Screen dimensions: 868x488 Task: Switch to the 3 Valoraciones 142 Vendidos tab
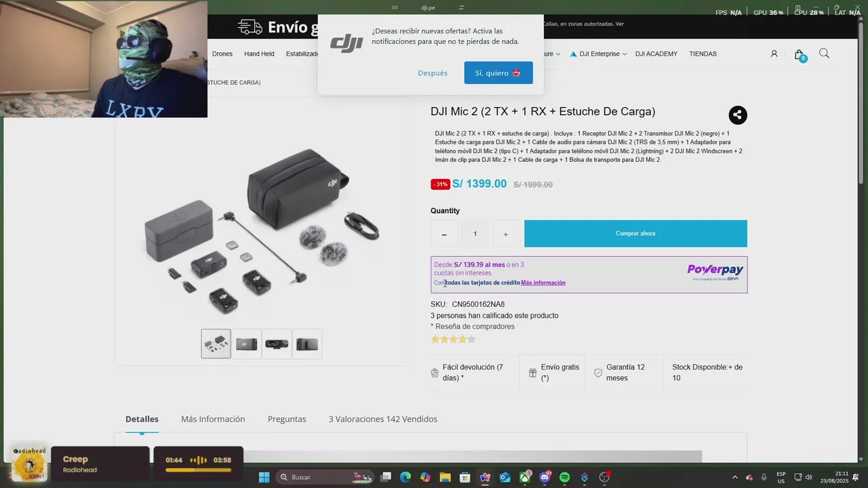tap(383, 419)
